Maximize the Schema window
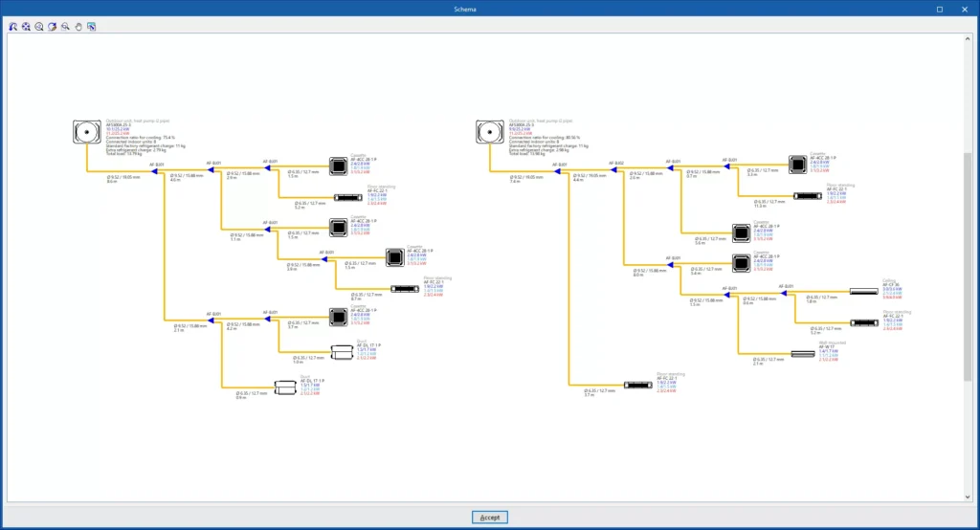Screen dimensions: 980x530 click(x=940, y=9)
